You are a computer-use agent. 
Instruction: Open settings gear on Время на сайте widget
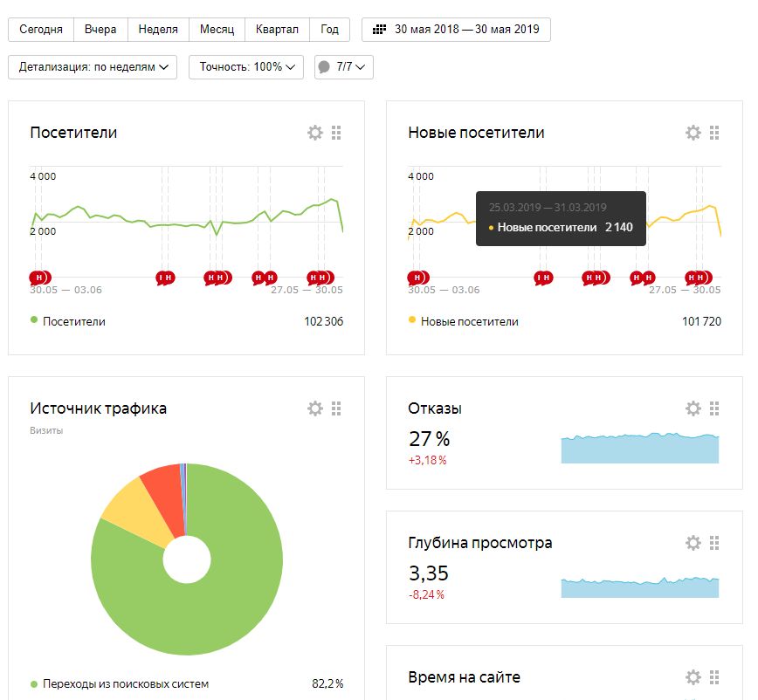[x=693, y=677]
